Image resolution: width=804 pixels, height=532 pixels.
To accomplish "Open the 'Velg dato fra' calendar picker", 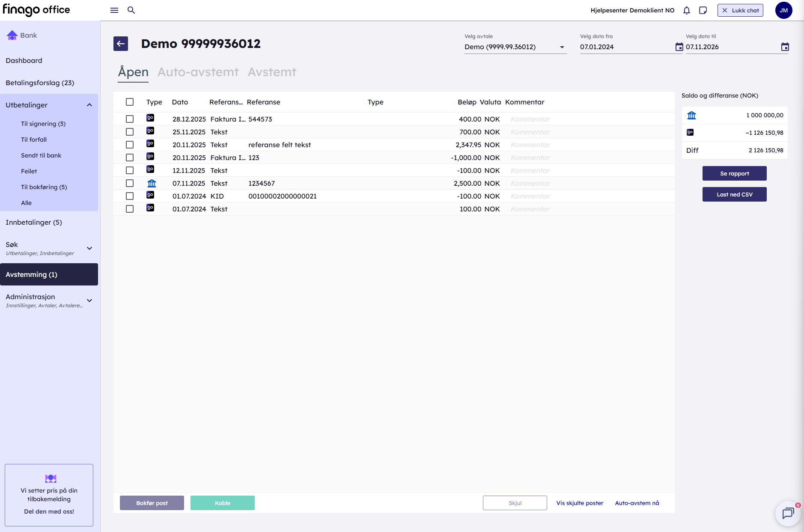I will click(679, 47).
